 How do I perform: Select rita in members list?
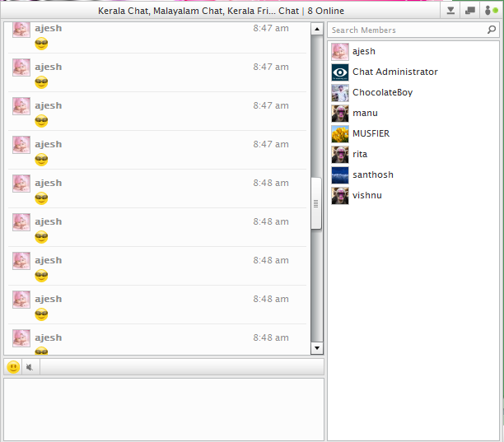pyautogui.click(x=413, y=154)
